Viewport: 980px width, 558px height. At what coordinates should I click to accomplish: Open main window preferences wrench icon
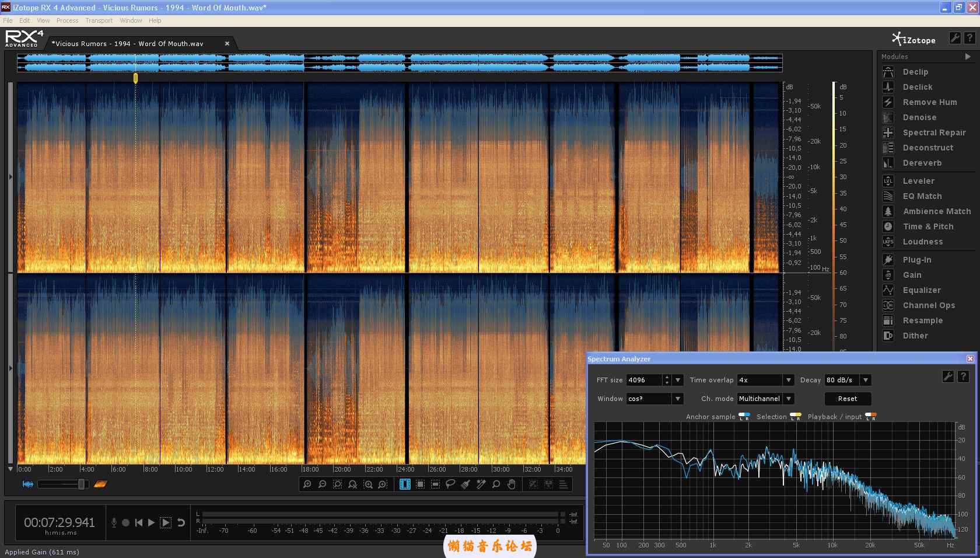pyautogui.click(x=955, y=38)
